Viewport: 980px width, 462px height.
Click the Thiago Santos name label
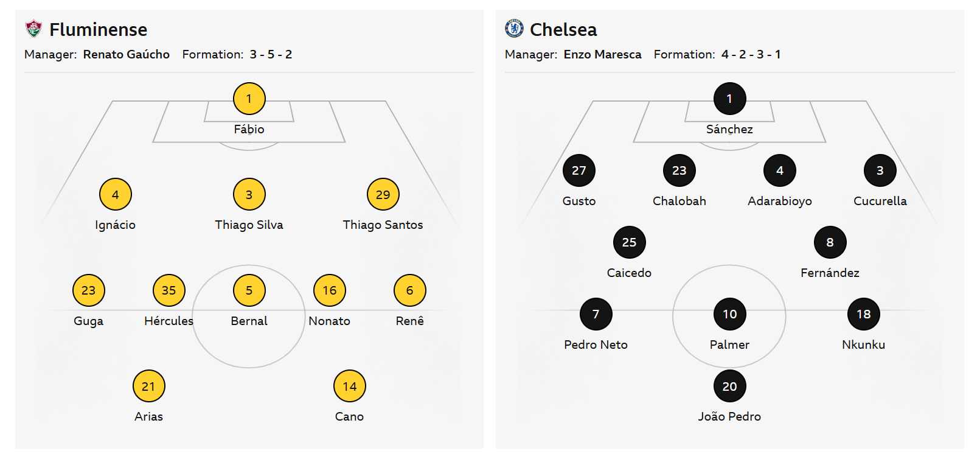pos(383,225)
